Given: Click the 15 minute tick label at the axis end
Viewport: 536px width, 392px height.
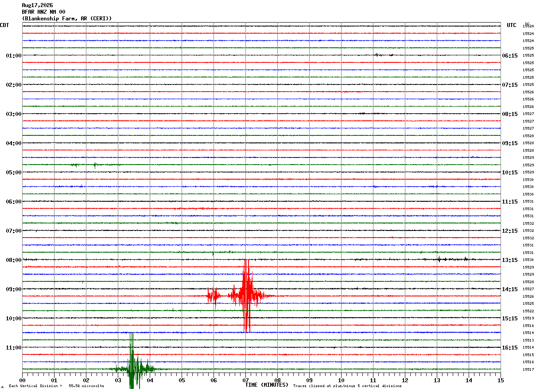Looking at the screenshot, I should tap(500, 380).
